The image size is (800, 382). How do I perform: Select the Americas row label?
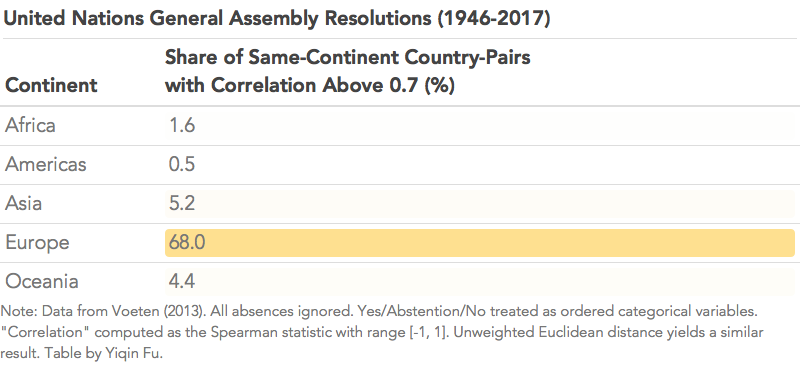46,165
